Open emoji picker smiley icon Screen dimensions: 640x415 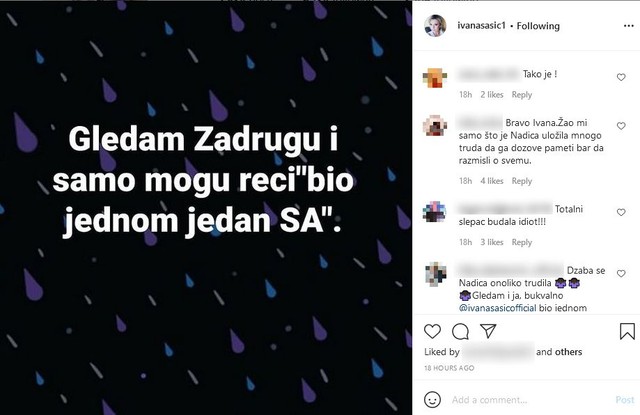pos(432,399)
